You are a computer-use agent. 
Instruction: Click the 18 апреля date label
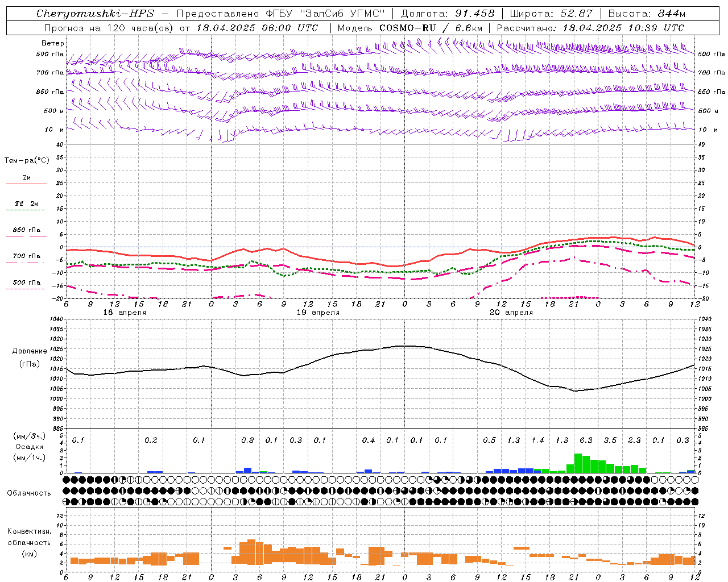coord(125,313)
